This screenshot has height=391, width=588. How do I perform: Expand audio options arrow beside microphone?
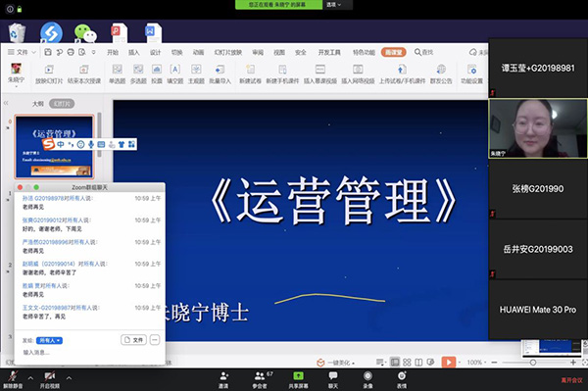pyautogui.click(x=30, y=378)
